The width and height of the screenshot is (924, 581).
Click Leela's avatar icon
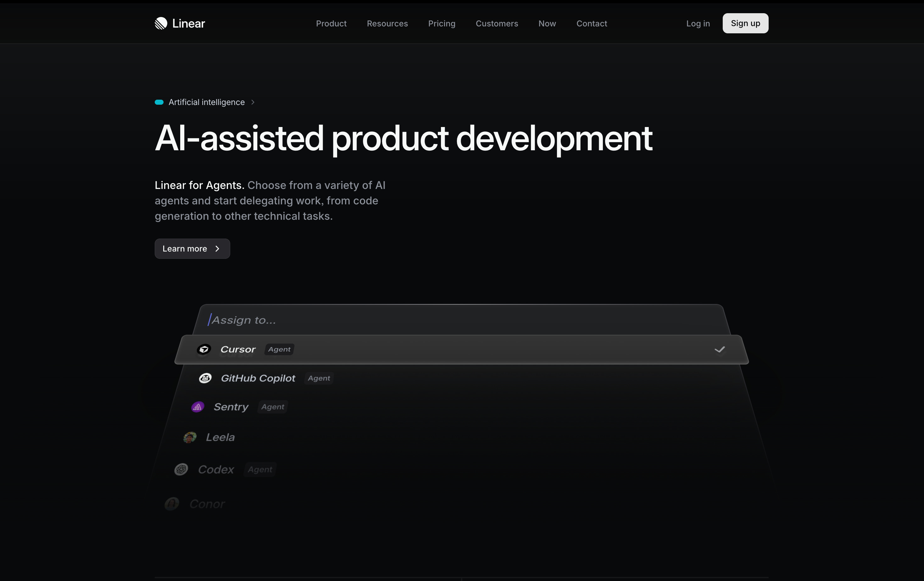pos(190,437)
